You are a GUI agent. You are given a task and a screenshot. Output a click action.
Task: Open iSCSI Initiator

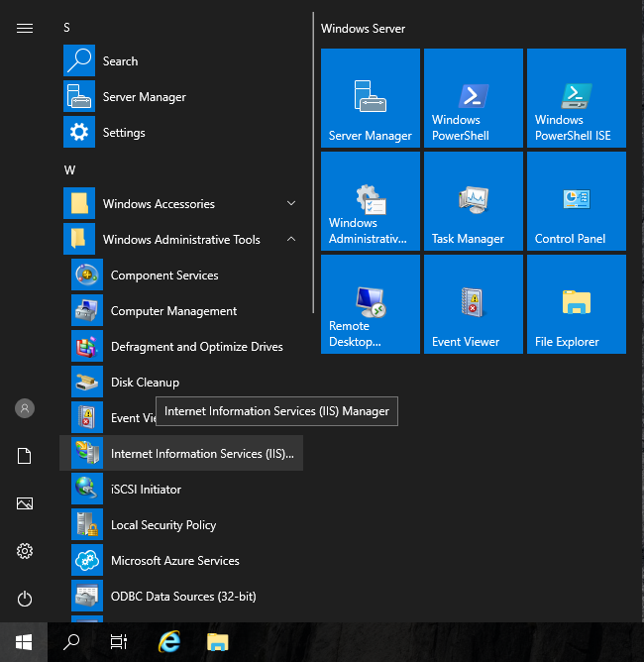[181, 489]
